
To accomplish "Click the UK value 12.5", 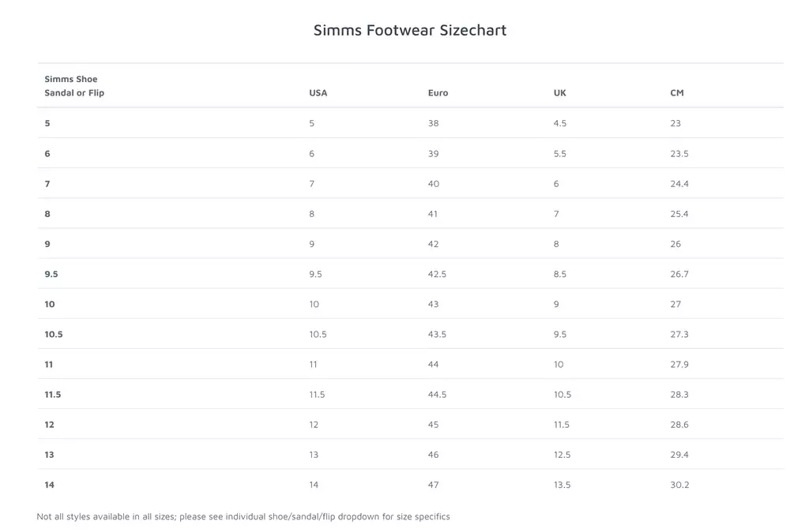I will click(562, 455).
